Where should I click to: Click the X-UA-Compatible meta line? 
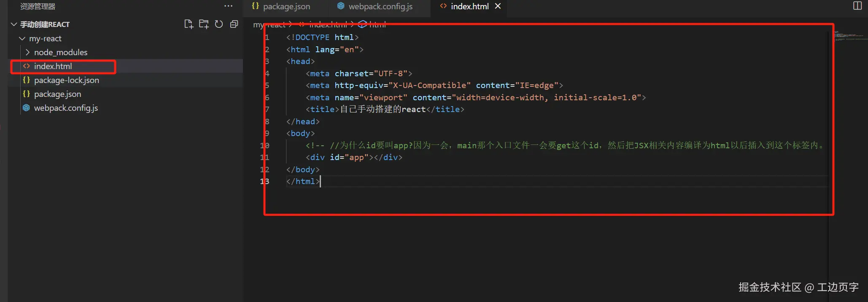click(x=434, y=86)
